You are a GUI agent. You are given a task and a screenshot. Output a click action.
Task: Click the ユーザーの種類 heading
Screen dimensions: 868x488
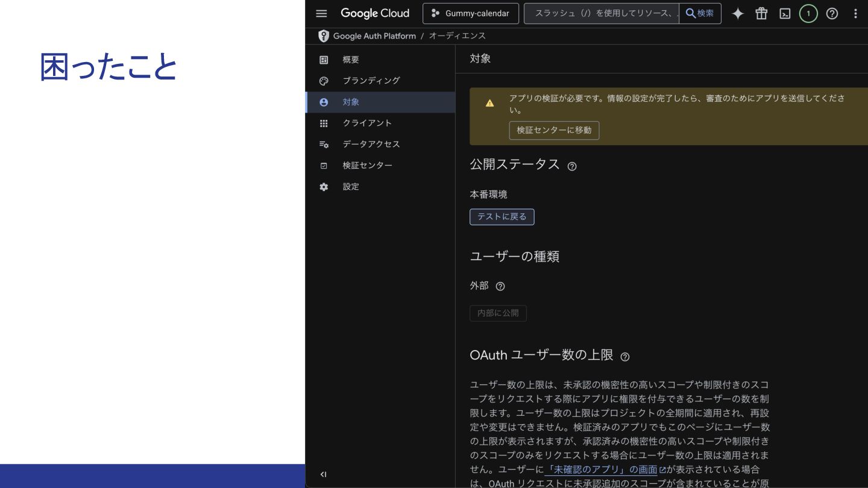515,257
